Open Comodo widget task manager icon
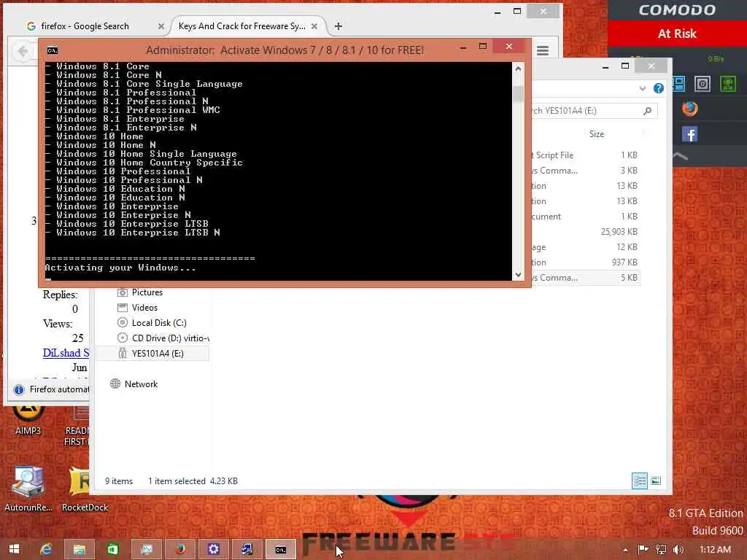Viewport: 747px width, 560px height. (678, 84)
